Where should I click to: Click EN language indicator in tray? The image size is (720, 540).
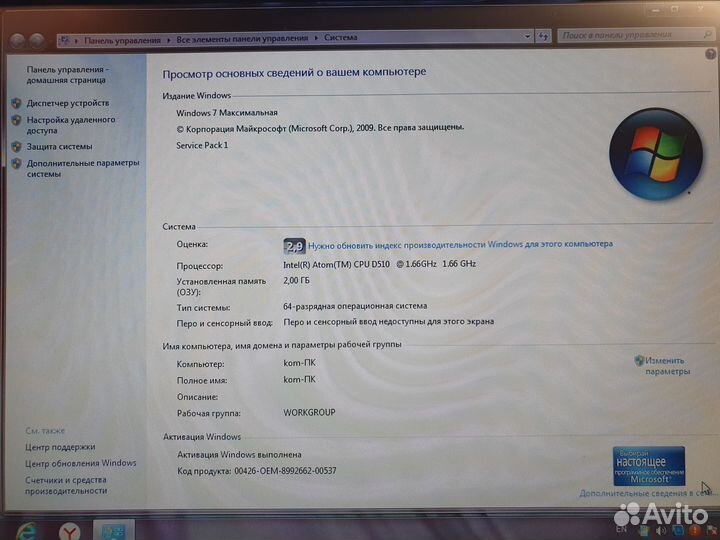tap(620, 529)
